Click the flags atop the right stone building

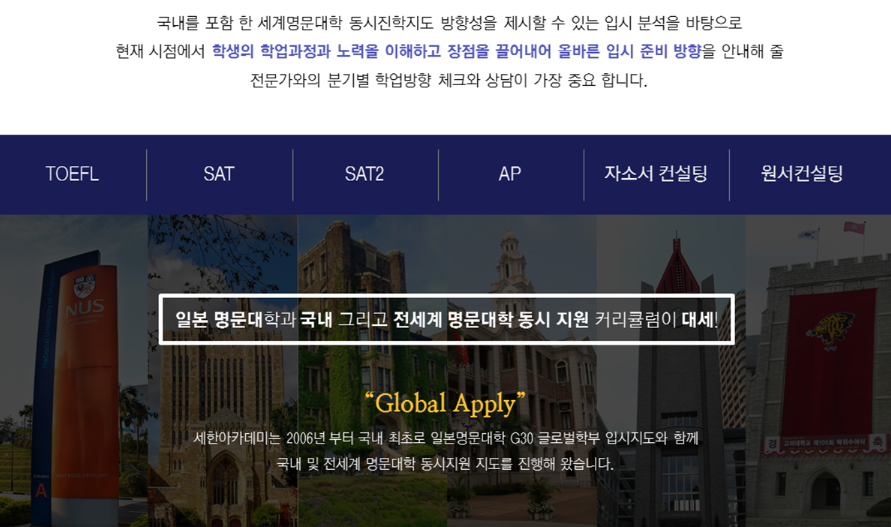click(x=828, y=231)
